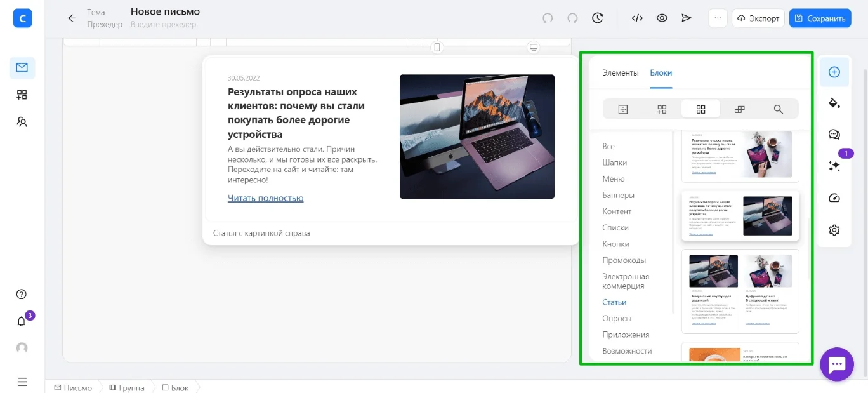The width and height of the screenshot is (868, 393).
Task: Expand the hamburger menu at bottom left
Action: point(22,382)
